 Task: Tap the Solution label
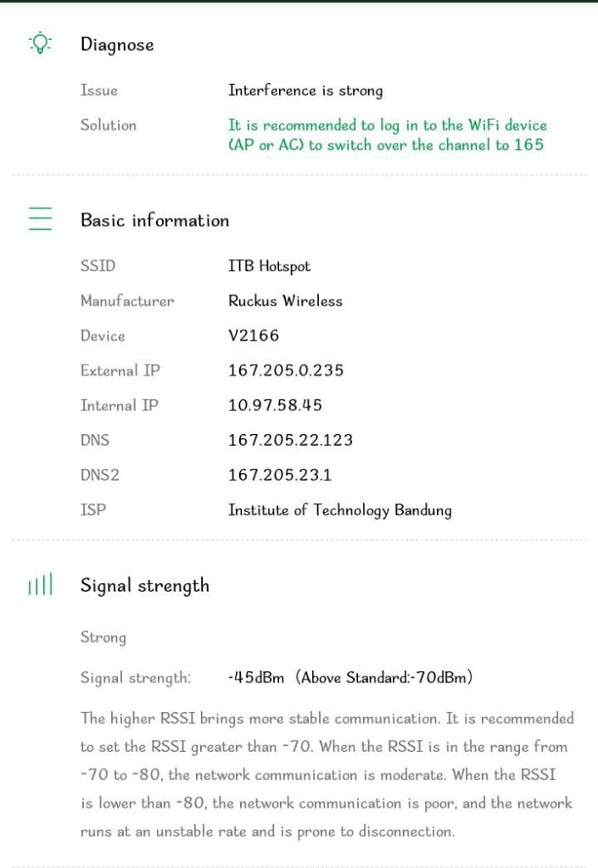pos(109,125)
